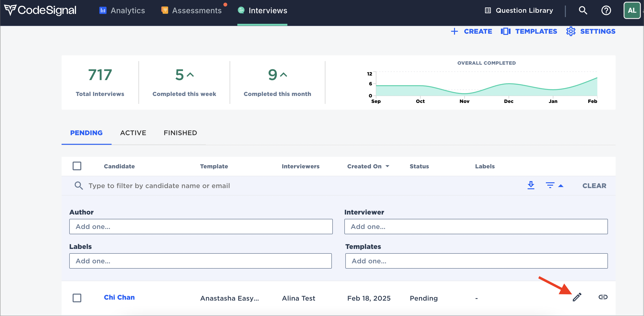Check the Chi Chan row checkbox

pyautogui.click(x=77, y=298)
